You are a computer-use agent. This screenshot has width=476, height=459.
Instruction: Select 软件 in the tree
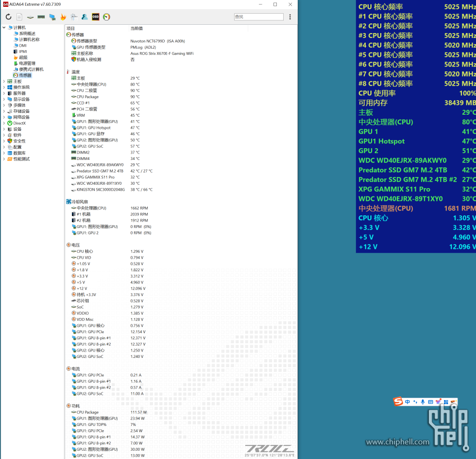tap(17, 135)
